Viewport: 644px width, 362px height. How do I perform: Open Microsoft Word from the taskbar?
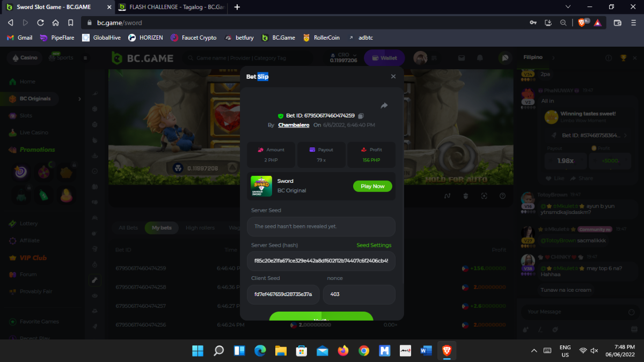[x=426, y=351]
